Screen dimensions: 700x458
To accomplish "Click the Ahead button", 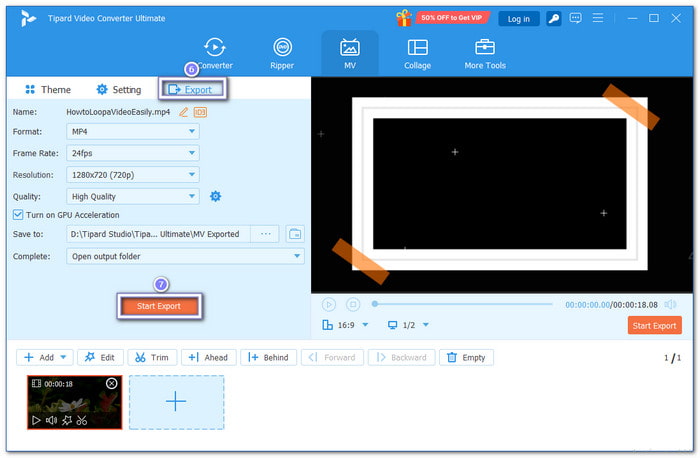I will (208, 358).
